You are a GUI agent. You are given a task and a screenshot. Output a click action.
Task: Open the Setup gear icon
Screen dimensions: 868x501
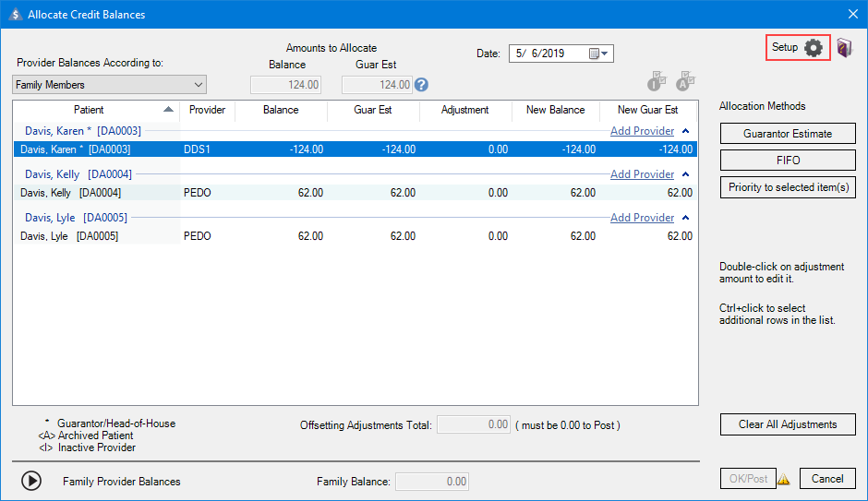813,48
